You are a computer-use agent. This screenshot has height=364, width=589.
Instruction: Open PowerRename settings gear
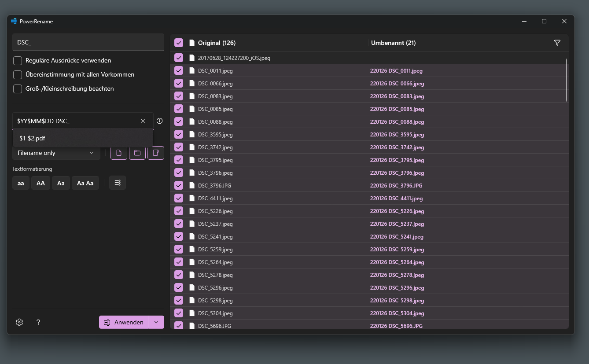[19, 322]
